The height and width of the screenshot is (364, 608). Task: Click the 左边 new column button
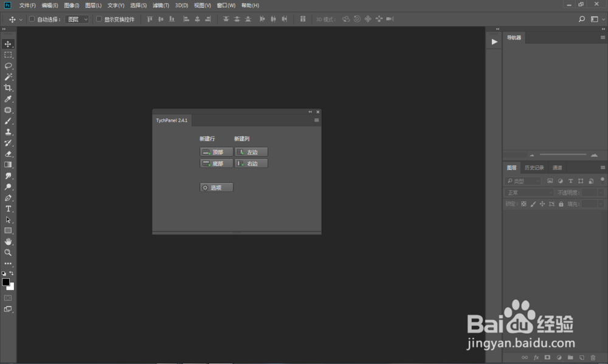coord(251,152)
